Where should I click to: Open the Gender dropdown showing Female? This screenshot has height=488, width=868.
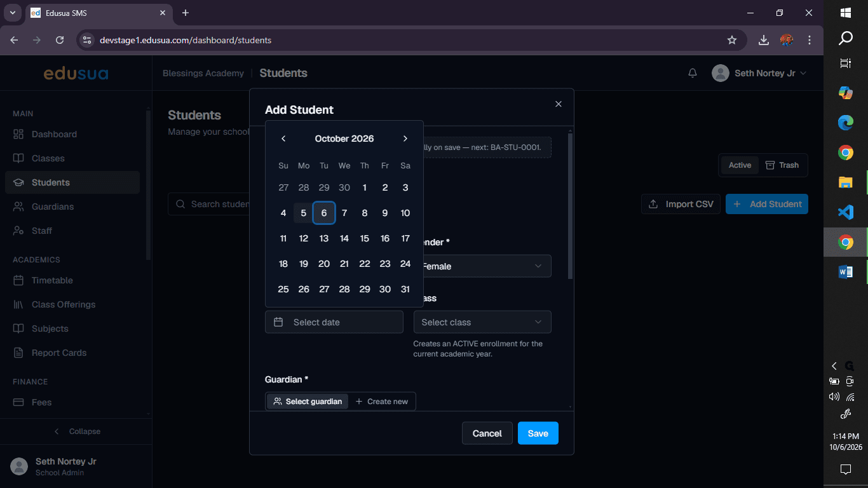pyautogui.click(x=482, y=266)
